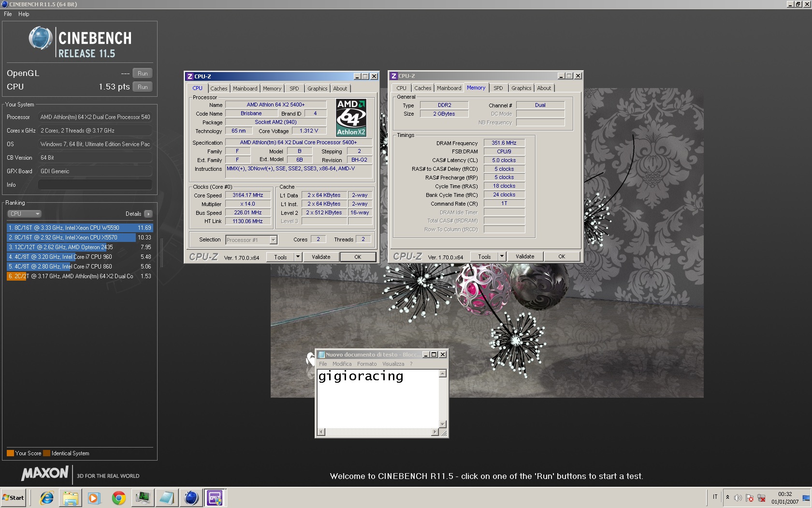Screen dimensions: 812x508
Task: Open Internet Explorer from the taskbar
Action: [47, 498]
